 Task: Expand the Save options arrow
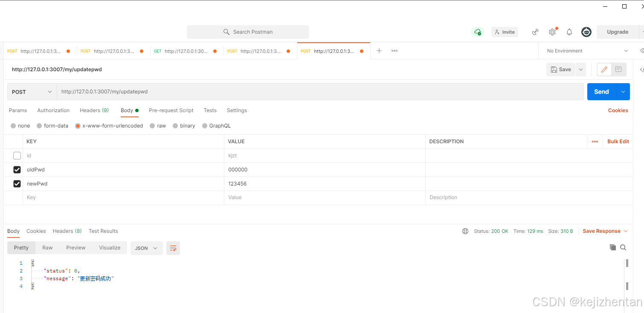click(x=581, y=70)
